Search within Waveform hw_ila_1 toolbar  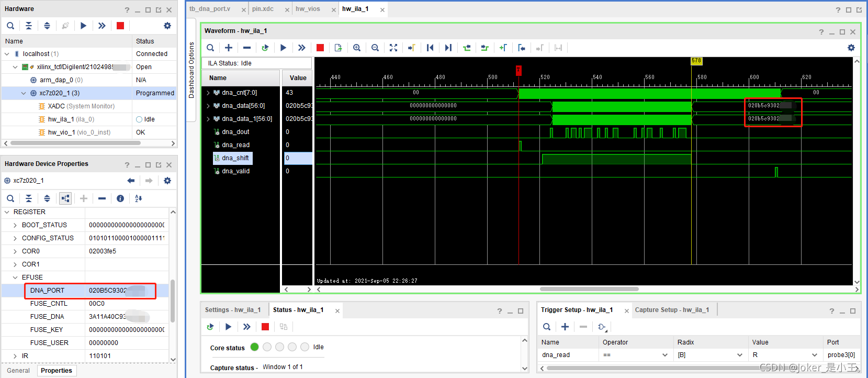coord(210,48)
